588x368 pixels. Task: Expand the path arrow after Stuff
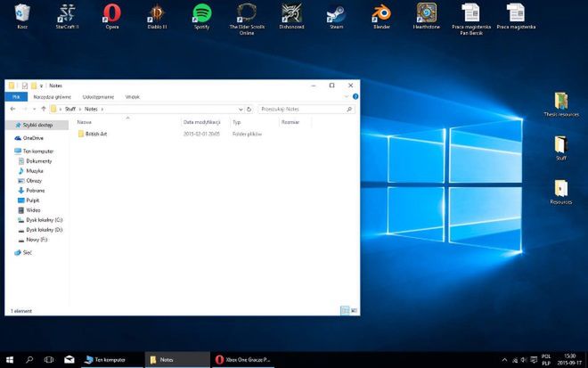80,110
